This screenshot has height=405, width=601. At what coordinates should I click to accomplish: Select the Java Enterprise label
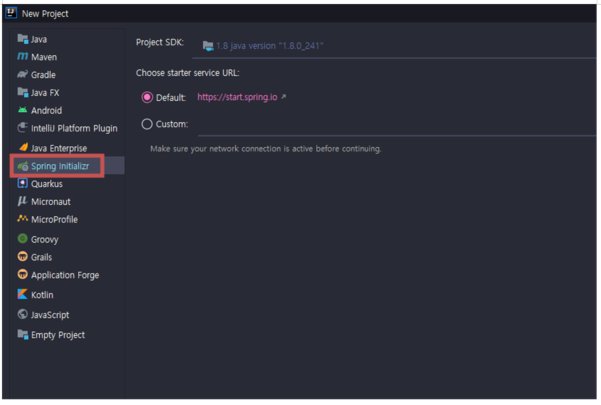pos(59,148)
